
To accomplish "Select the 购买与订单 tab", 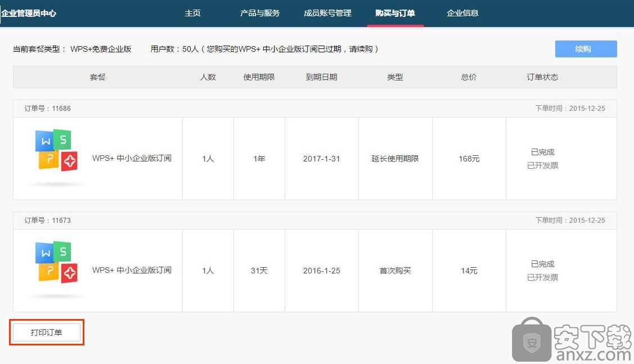I will point(395,14).
